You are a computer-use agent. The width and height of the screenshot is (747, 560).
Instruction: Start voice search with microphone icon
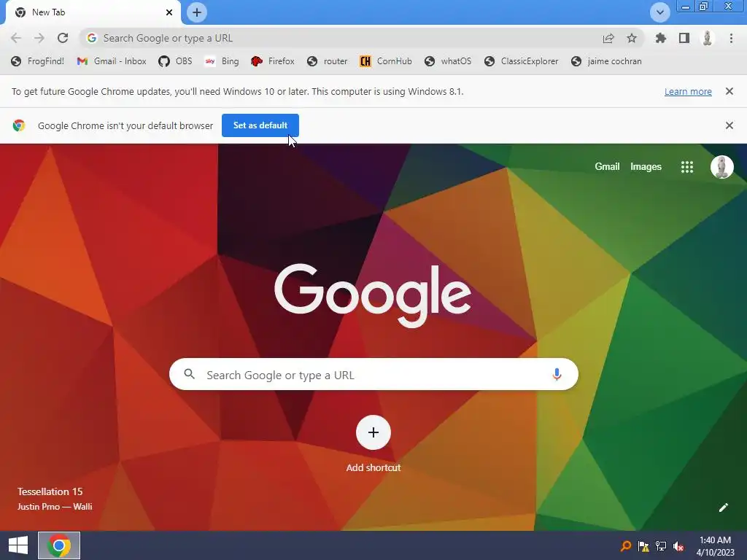click(x=557, y=375)
